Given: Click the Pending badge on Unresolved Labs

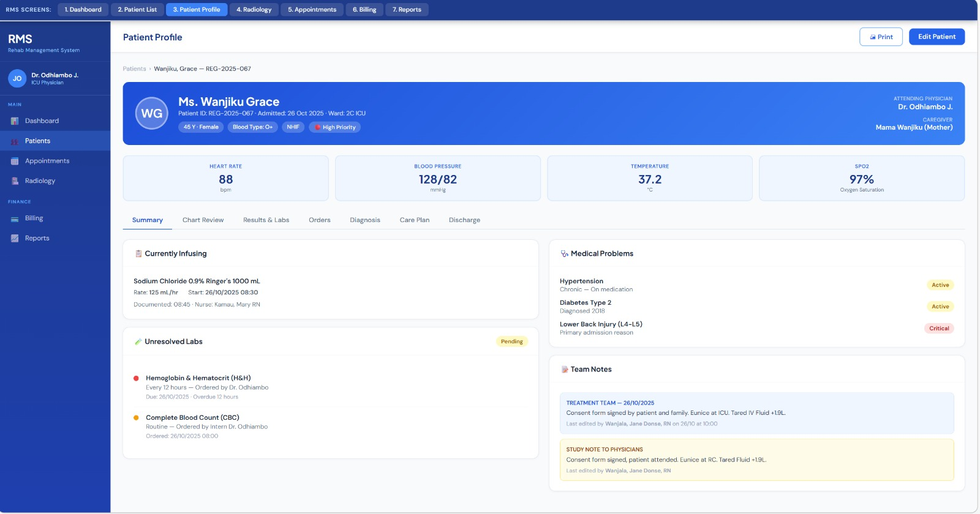Looking at the screenshot, I should pyautogui.click(x=511, y=341).
